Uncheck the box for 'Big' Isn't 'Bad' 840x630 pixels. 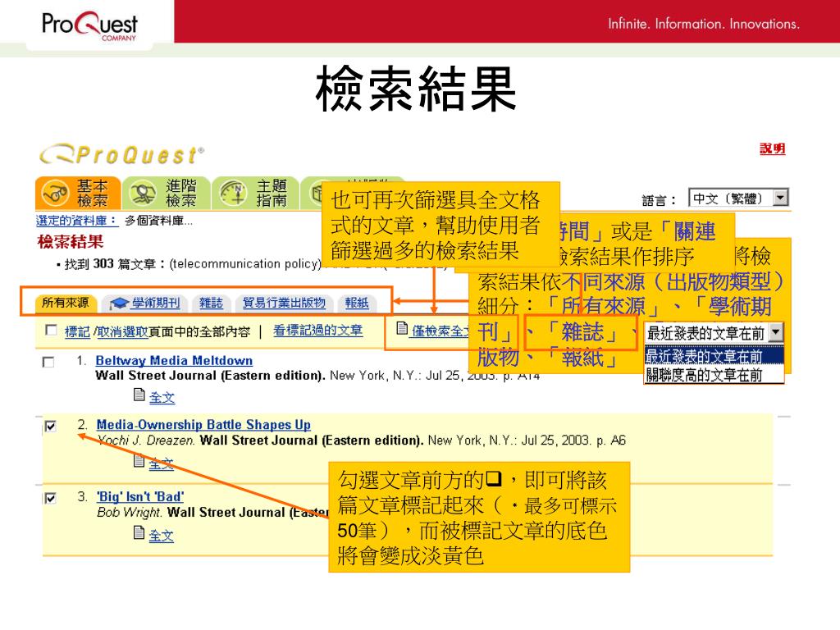(50, 498)
